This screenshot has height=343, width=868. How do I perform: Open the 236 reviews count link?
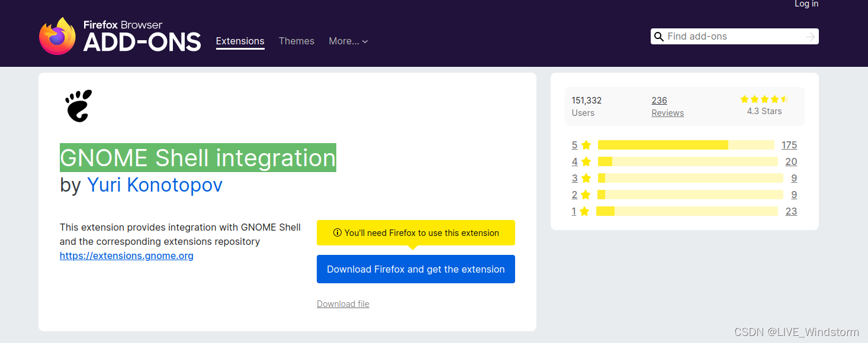(660, 101)
